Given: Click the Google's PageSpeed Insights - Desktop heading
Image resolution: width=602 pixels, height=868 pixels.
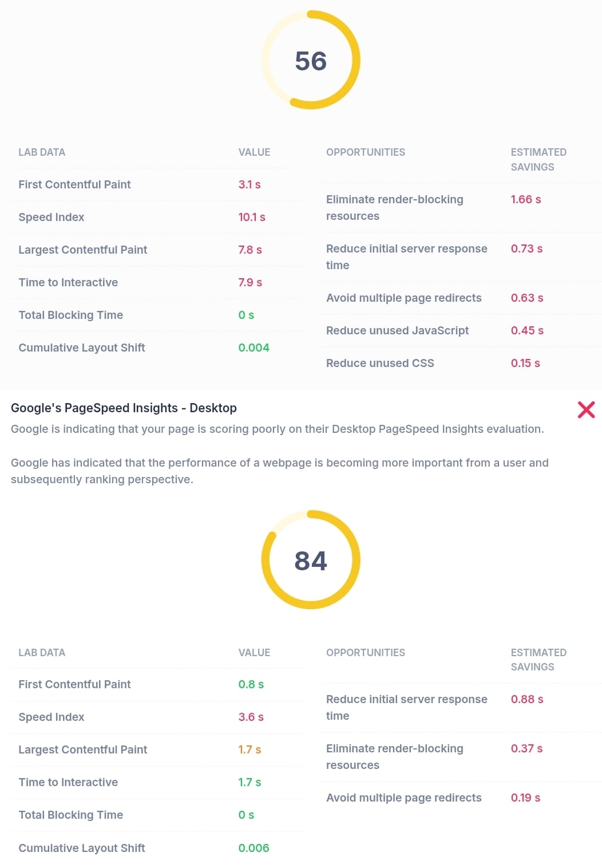Looking at the screenshot, I should tap(124, 408).
